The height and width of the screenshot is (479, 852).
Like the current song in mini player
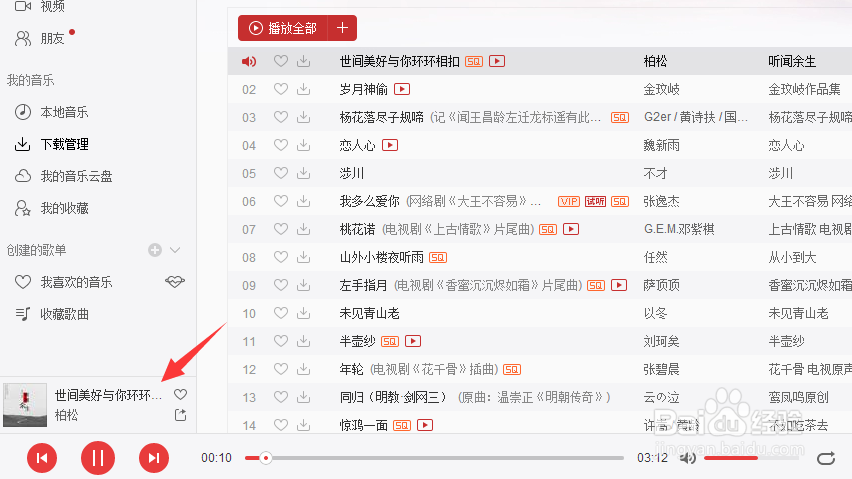tap(180, 394)
